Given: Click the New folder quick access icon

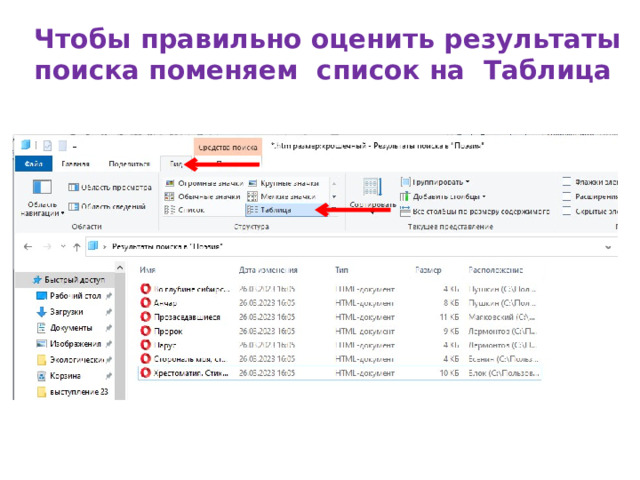Looking at the screenshot, I should click(x=62, y=145).
